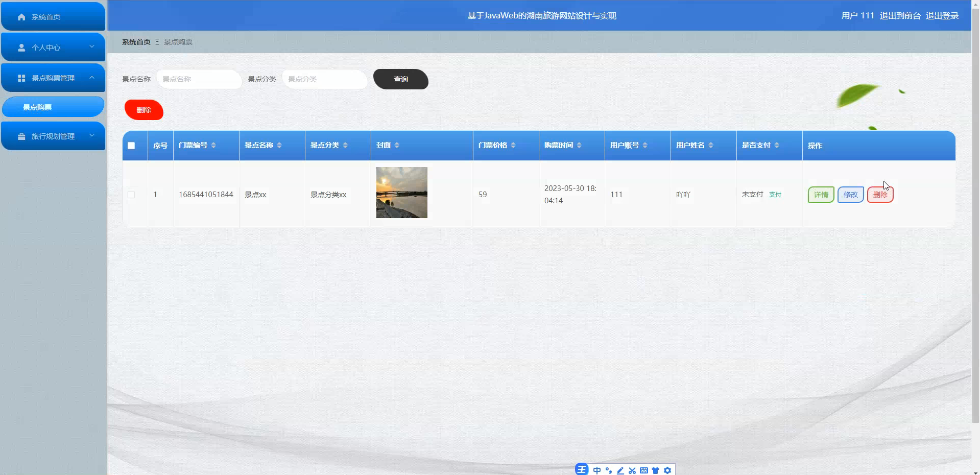The width and height of the screenshot is (980, 475).
Task: Sort by 是否支付 column arrows
Action: (777, 146)
